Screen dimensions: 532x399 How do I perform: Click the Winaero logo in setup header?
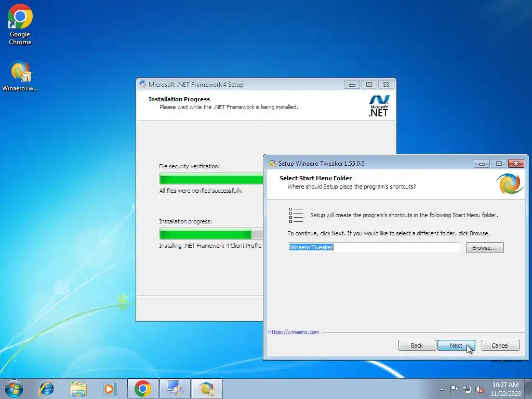[x=509, y=183]
